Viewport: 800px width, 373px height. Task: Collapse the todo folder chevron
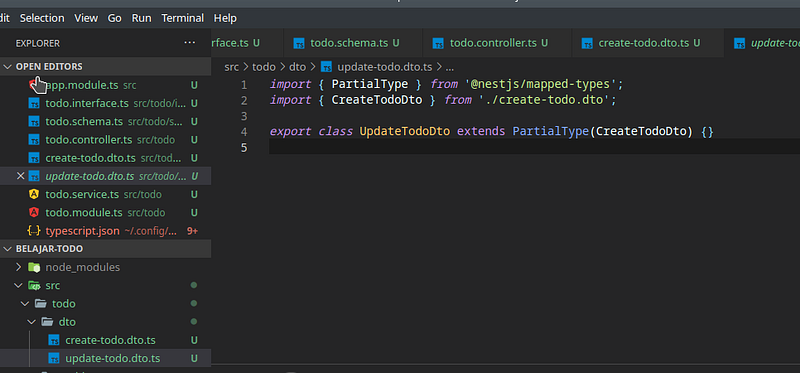click(25, 304)
